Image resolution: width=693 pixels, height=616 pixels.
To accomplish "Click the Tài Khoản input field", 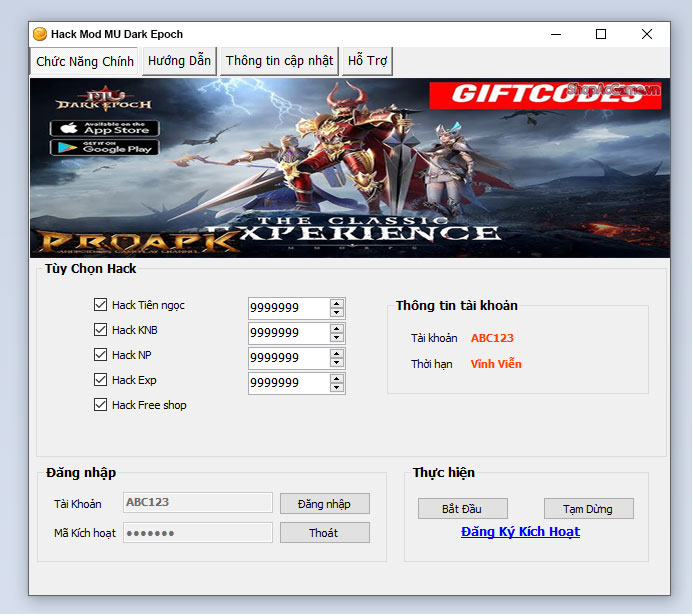I will [x=198, y=502].
